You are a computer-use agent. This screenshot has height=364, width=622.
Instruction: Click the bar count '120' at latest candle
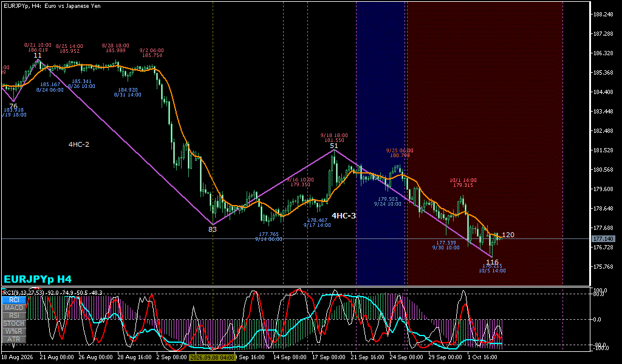[x=508, y=235]
